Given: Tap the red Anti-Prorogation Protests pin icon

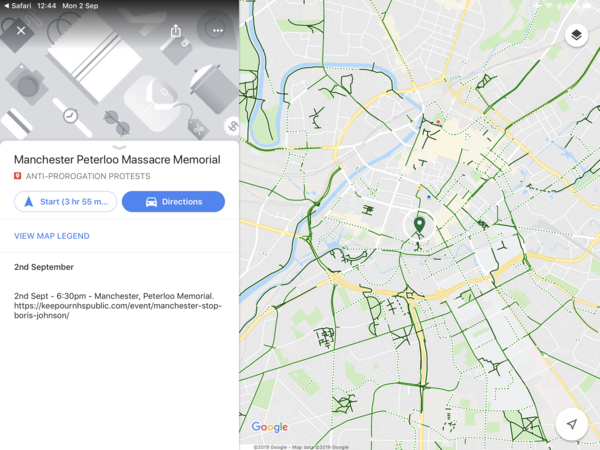Looking at the screenshot, I should pyautogui.click(x=18, y=176).
